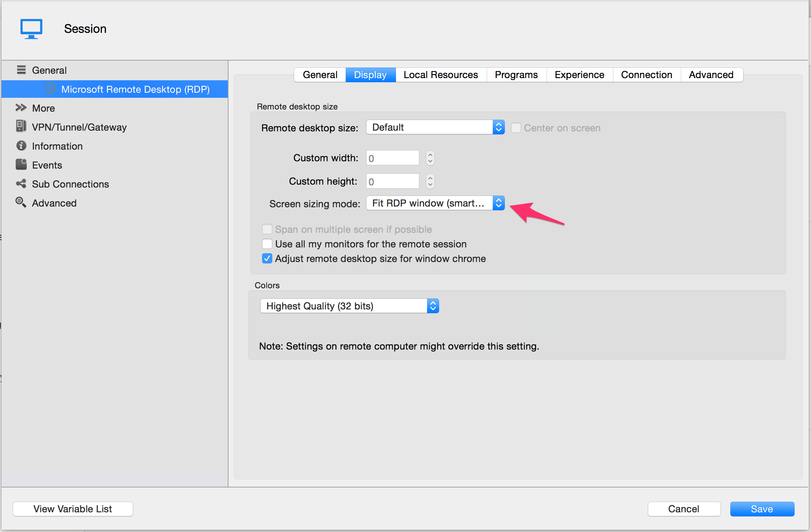Click the Microsoft Remote Desktop RDP icon

[x=51, y=89]
